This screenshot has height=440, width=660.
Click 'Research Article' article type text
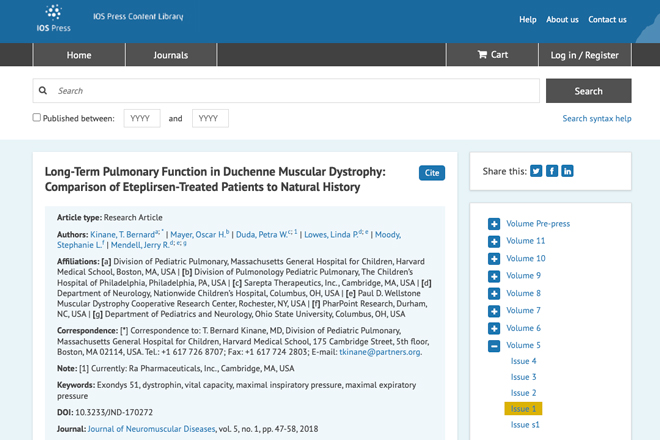pos(133,217)
